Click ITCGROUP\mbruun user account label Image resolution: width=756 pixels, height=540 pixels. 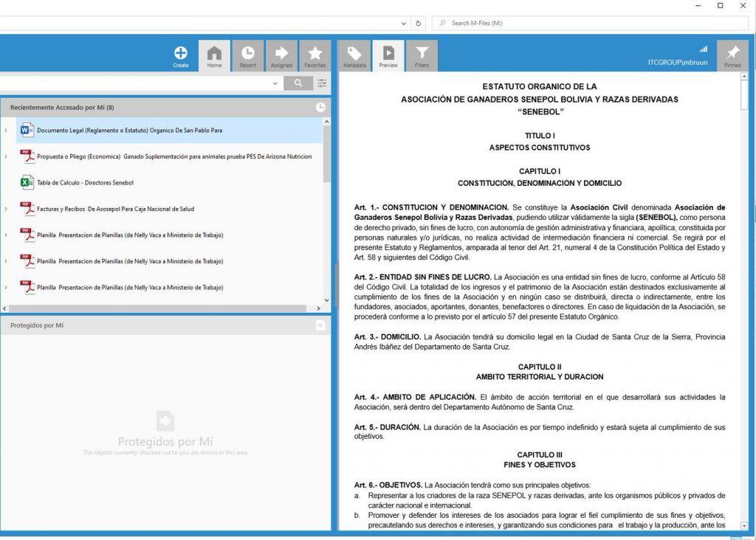pos(677,63)
